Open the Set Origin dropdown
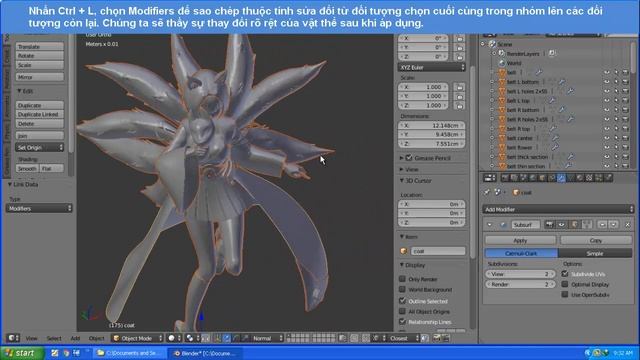This screenshot has height=360, width=640. coord(40,147)
